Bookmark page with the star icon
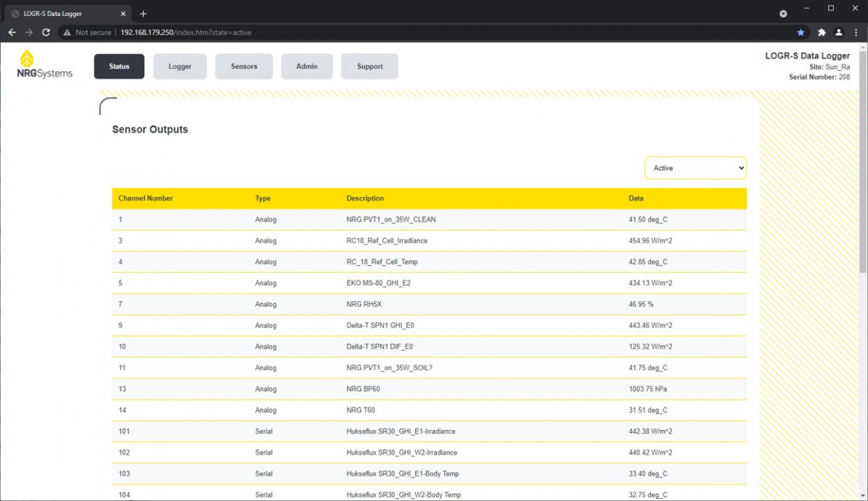Screen dimensions: 868x501 (801, 33)
